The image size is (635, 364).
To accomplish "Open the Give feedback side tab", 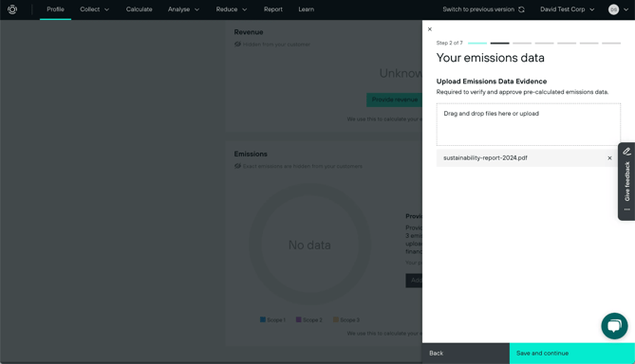I will pyautogui.click(x=626, y=182).
